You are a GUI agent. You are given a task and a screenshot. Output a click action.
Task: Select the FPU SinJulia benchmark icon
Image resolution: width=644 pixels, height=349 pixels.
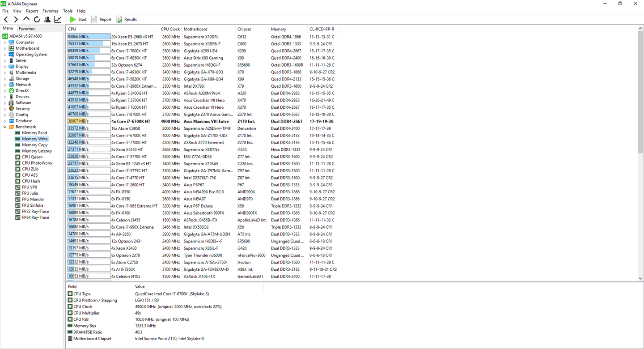[x=18, y=205]
